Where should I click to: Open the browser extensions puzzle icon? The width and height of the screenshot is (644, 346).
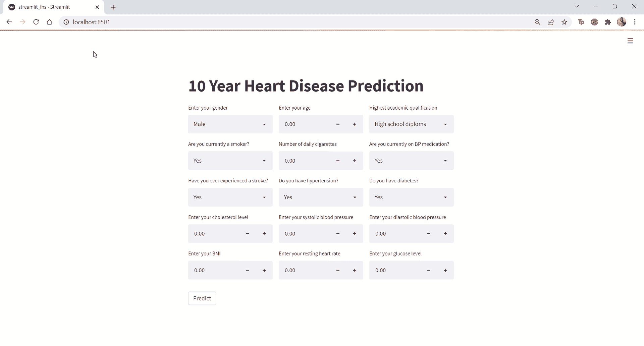point(608,22)
